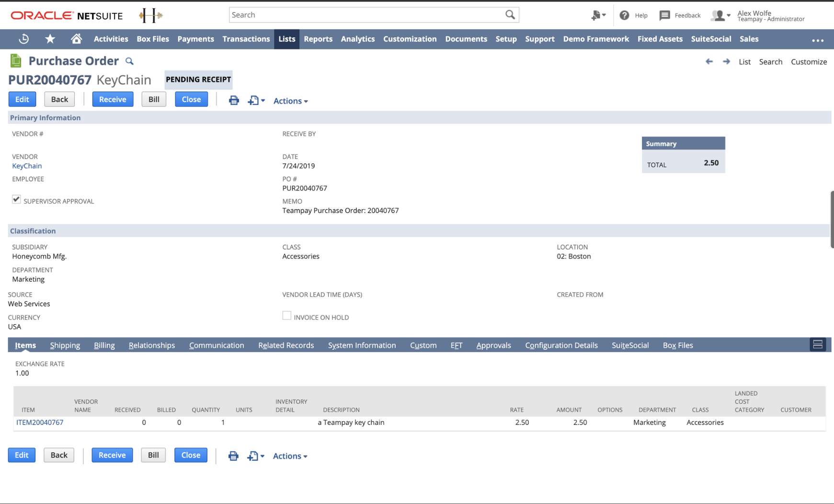Open the Help question mark icon
The image size is (834, 504).
pyautogui.click(x=624, y=15)
